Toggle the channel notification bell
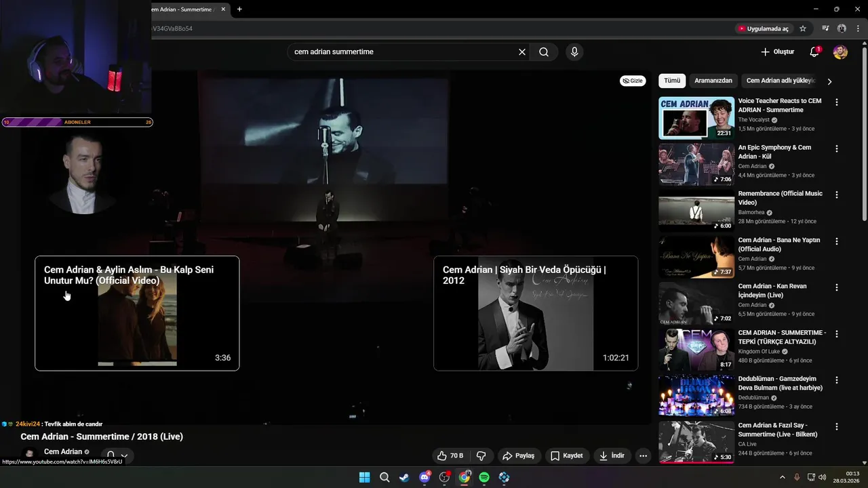Image resolution: width=868 pixels, height=488 pixels. [111, 455]
